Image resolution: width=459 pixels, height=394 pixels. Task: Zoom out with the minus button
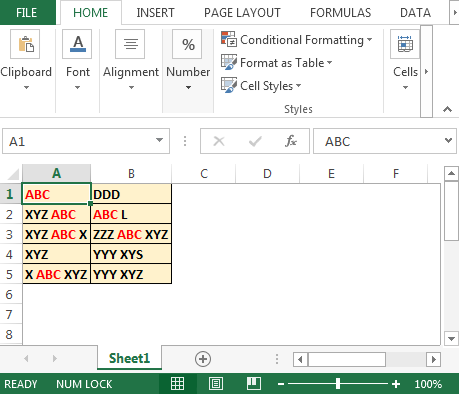pyautogui.click(x=281, y=384)
